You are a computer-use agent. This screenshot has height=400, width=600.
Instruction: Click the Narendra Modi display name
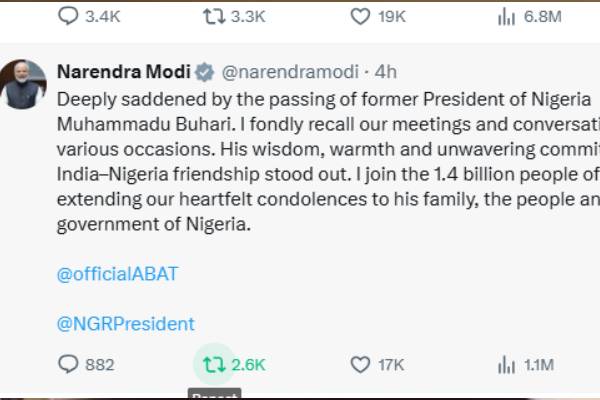122,72
